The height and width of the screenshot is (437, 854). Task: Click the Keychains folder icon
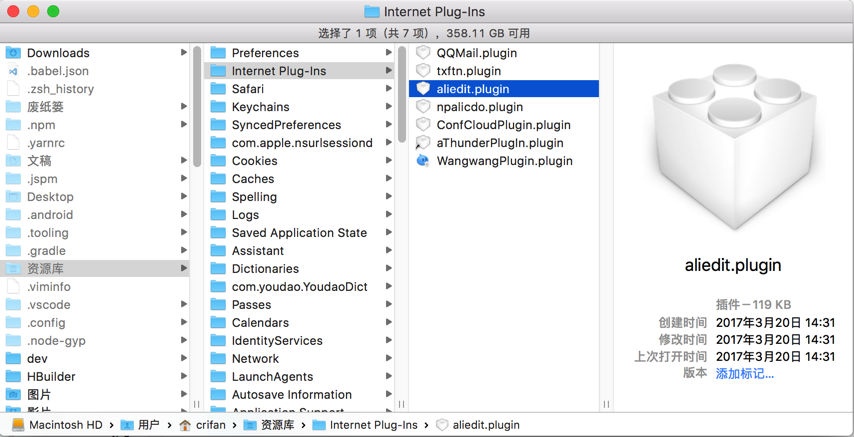(218, 107)
